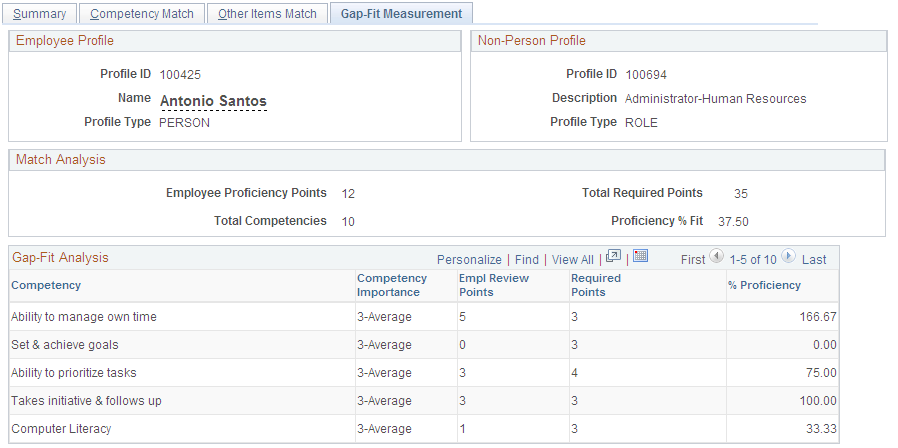Image resolution: width=898 pixels, height=448 pixels.
Task: Open grid in new window icon
Action: tap(613, 257)
